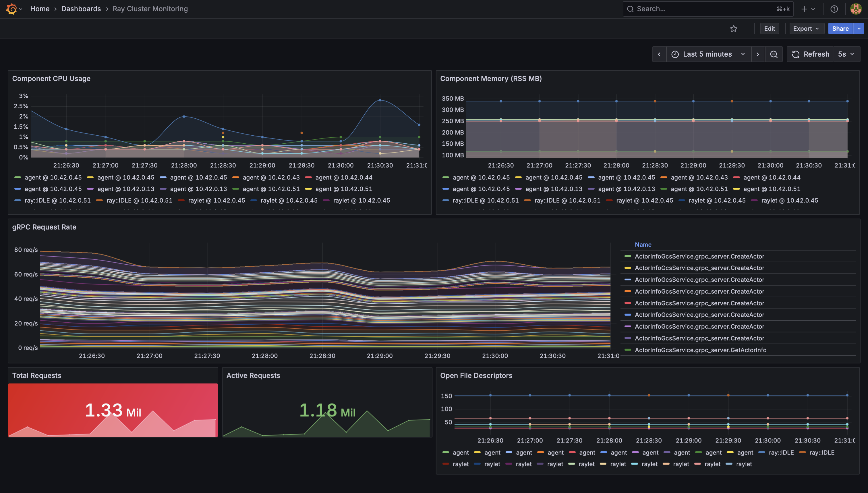The image size is (868, 493).
Task: Open the 5s refresh interval dropdown
Action: coord(846,55)
